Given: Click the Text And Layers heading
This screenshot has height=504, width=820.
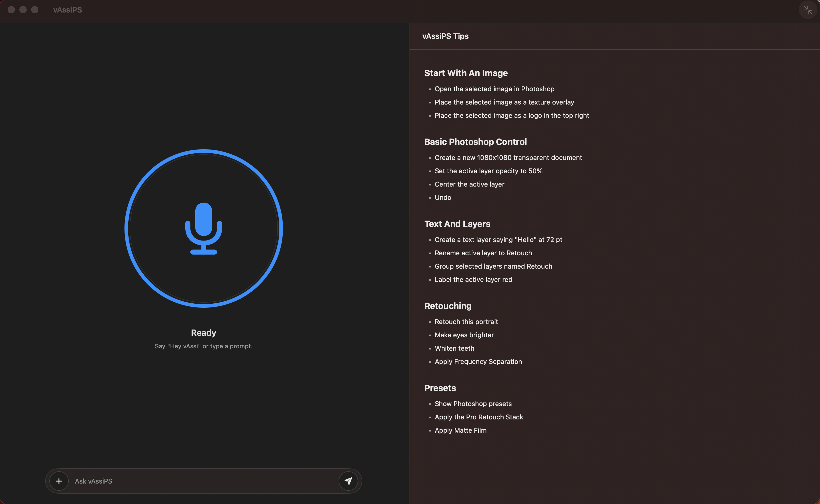Looking at the screenshot, I should [x=457, y=224].
